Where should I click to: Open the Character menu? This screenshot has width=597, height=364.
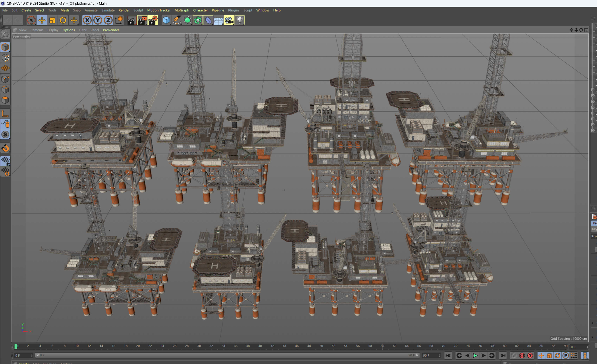pos(200,10)
